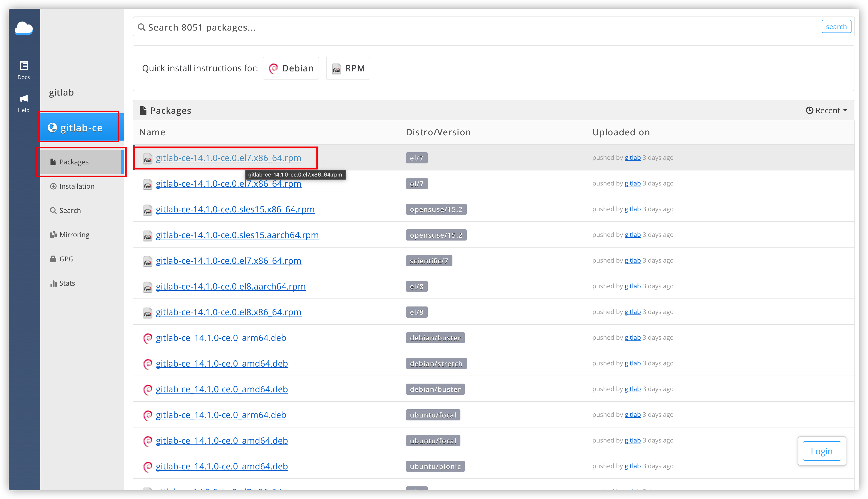Click the debian/stretch distro badge
868x499 pixels.
pyautogui.click(x=436, y=364)
